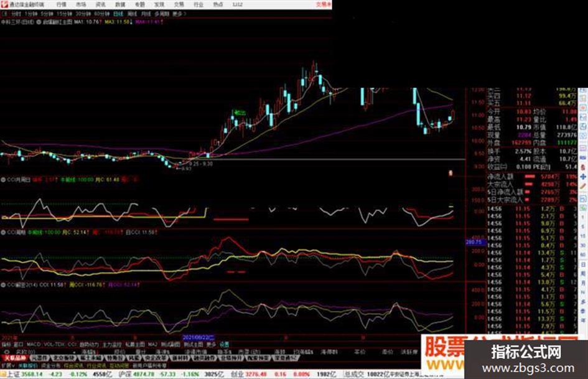Click the 日 icon in right sidebar
The width and height of the screenshot is (588, 379).
[x=583, y=264]
